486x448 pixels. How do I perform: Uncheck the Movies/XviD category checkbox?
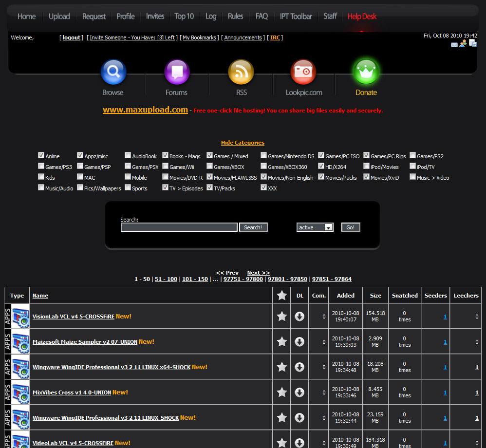pos(366,176)
